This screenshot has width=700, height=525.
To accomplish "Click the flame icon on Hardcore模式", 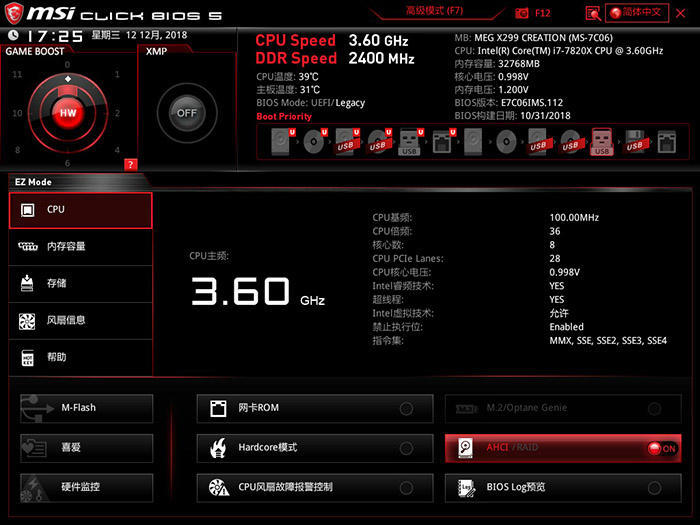I will pyautogui.click(x=218, y=448).
